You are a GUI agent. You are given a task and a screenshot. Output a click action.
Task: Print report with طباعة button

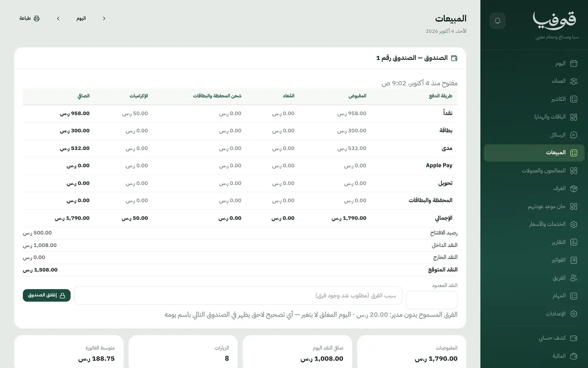(x=29, y=18)
